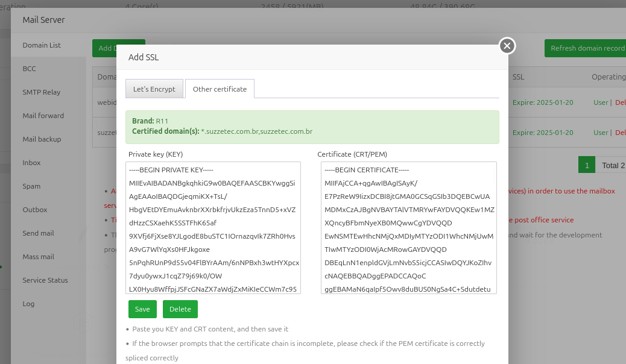Open the Log menu item
The height and width of the screenshot is (364, 626).
pos(28,304)
